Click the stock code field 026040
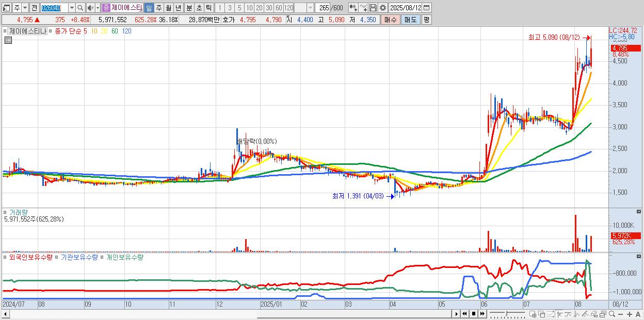 (x=54, y=8)
